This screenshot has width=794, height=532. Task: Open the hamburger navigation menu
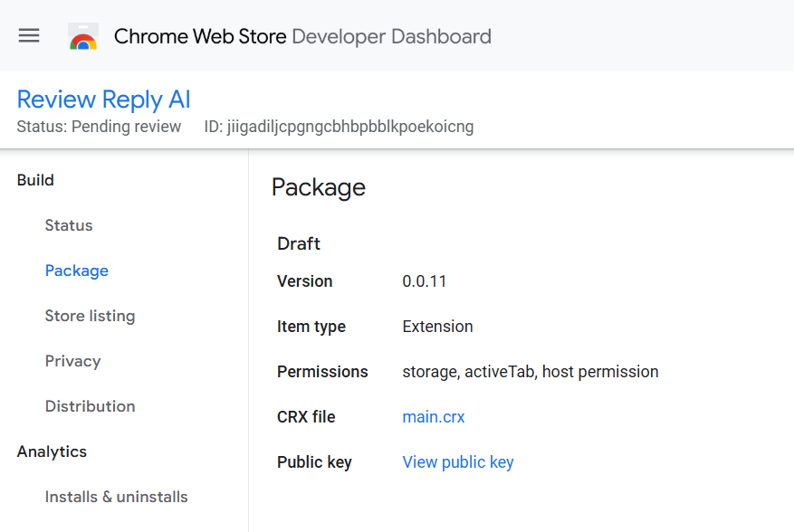pos(29,36)
